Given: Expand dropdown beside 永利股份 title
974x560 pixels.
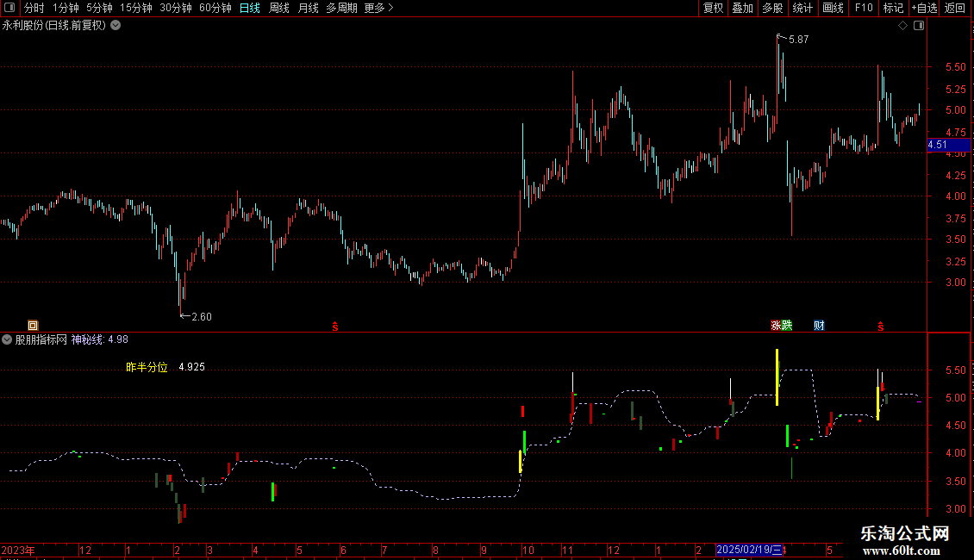Looking at the screenshot, I should 116,26.
